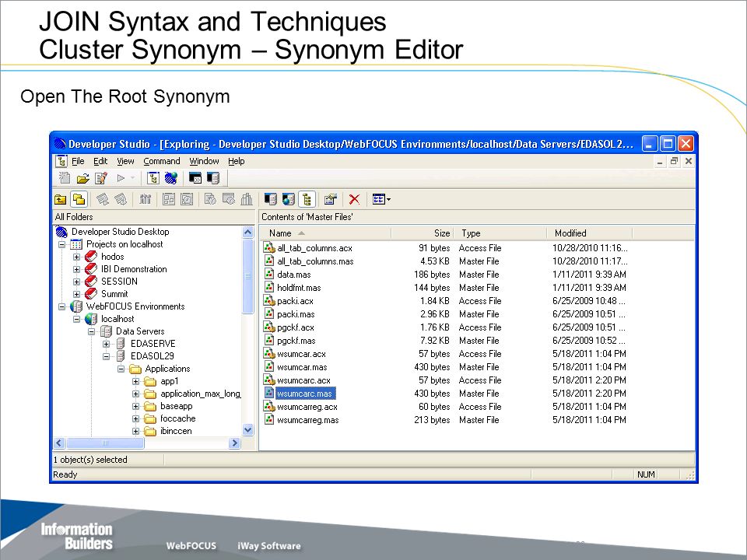Click the striped globe toolbar icon
This screenshot has height=560, width=747.
tap(171, 179)
